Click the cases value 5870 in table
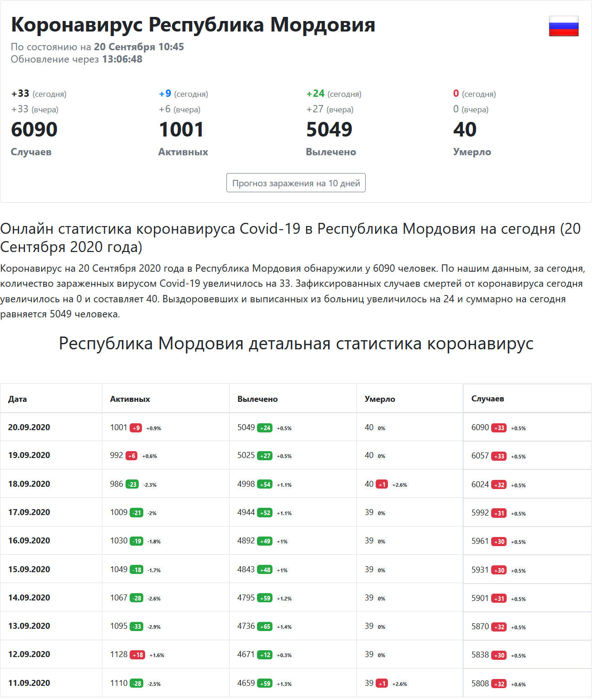 coord(480,626)
